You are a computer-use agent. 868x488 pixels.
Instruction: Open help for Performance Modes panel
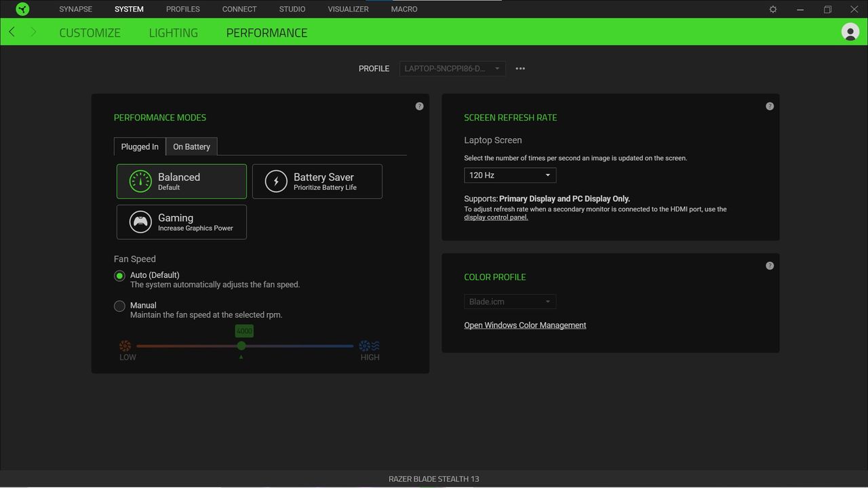pos(419,106)
